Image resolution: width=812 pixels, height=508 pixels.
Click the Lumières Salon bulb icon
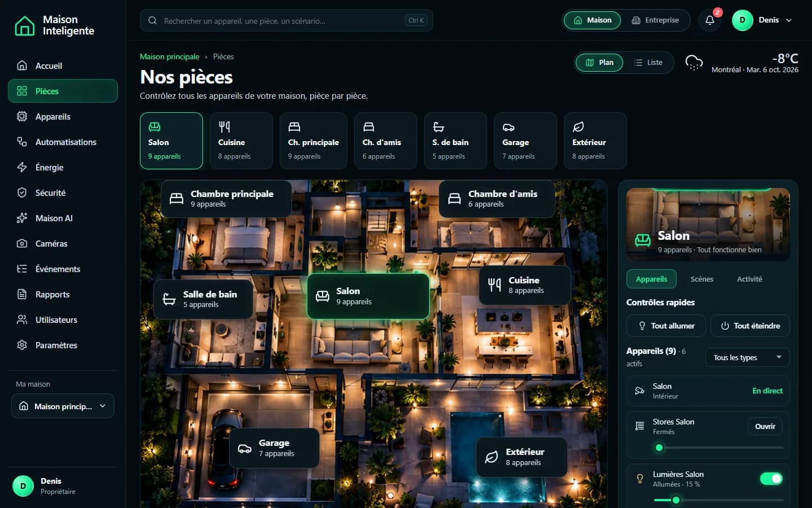[x=640, y=479]
